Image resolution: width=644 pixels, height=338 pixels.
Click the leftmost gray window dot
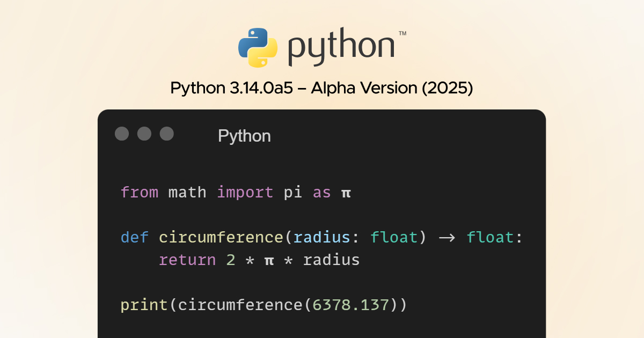tap(122, 134)
